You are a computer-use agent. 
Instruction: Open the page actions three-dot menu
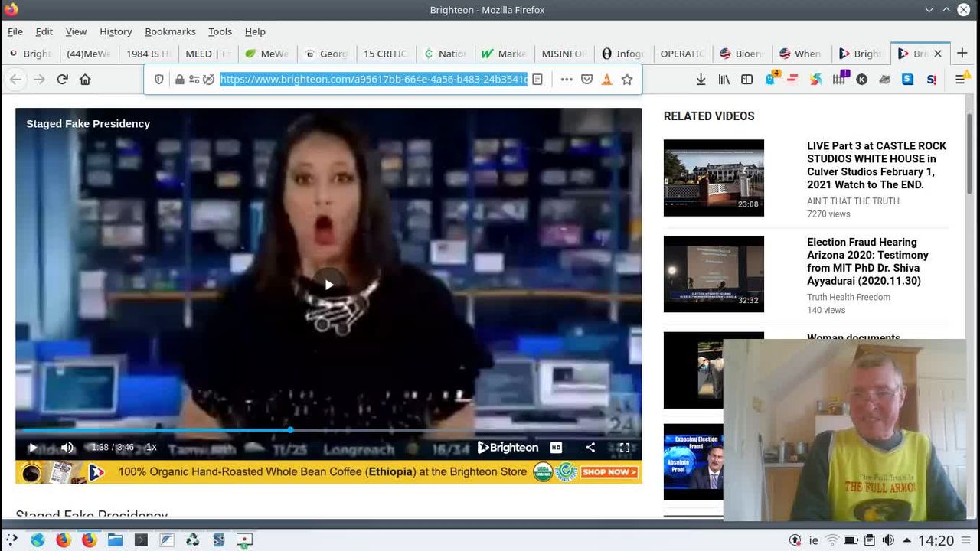566,80
